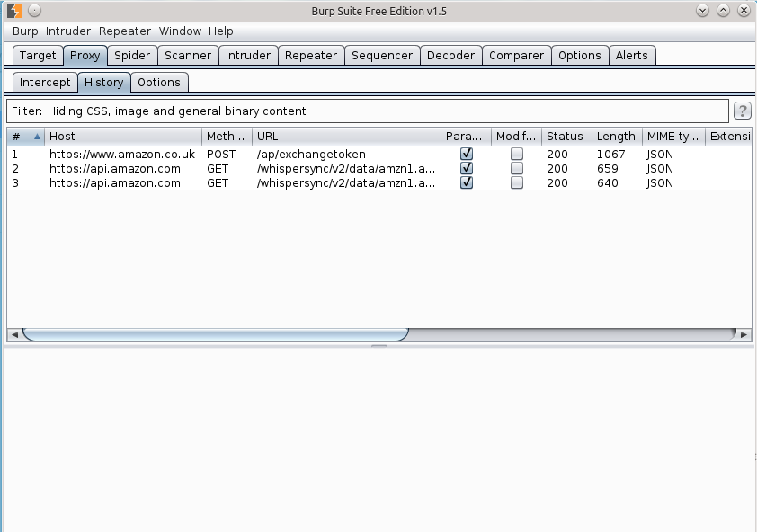The height and width of the screenshot is (532, 757).
Task: Click the whispersync URL in request 2
Action: (x=346, y=169)
